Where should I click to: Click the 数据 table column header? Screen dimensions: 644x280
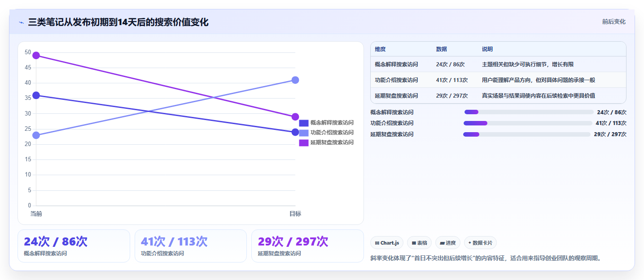(441, 49)
